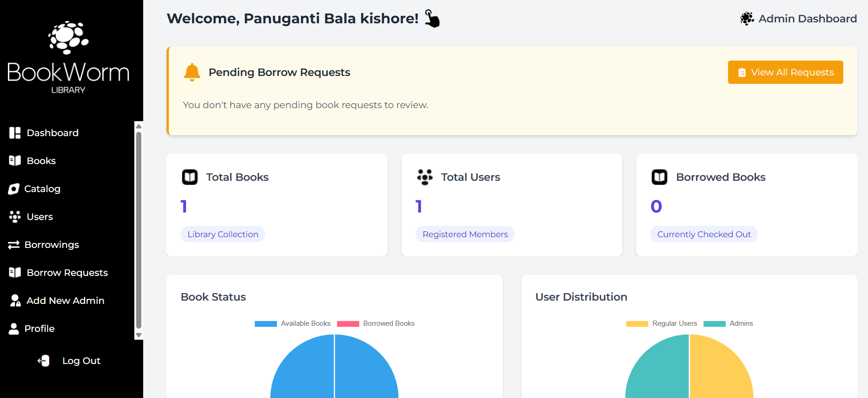Click the sidebar scrollbar up arrow
868x398 pixels.
click(139, 126)
